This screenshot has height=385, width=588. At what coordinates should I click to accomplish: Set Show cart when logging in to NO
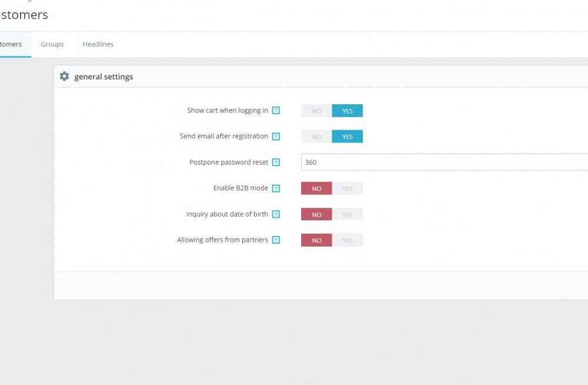[316, 111]
